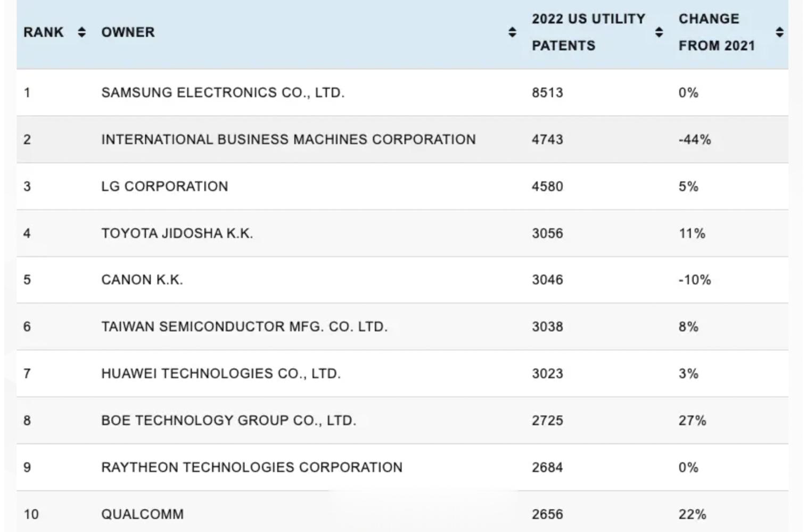Click the RANK column header text
The width and height of the screenshot is (806, 532).
click(44, 32)
